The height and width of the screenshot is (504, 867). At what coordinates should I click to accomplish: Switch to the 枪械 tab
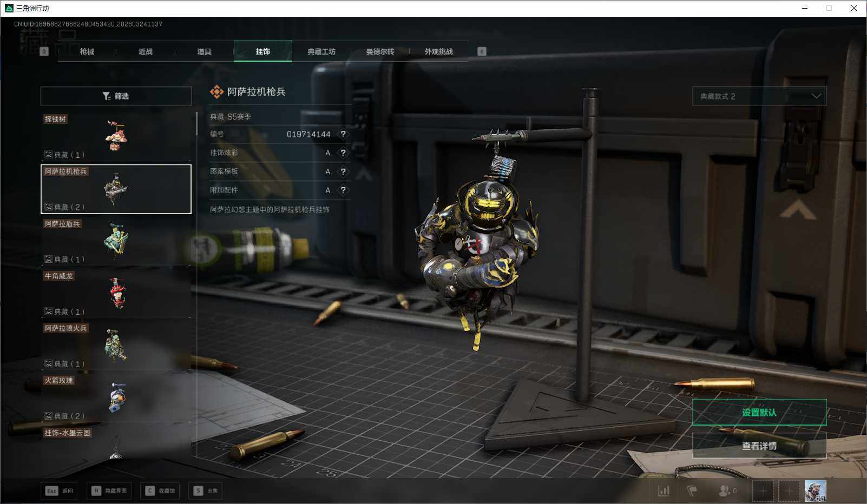(x=87, y=51)
